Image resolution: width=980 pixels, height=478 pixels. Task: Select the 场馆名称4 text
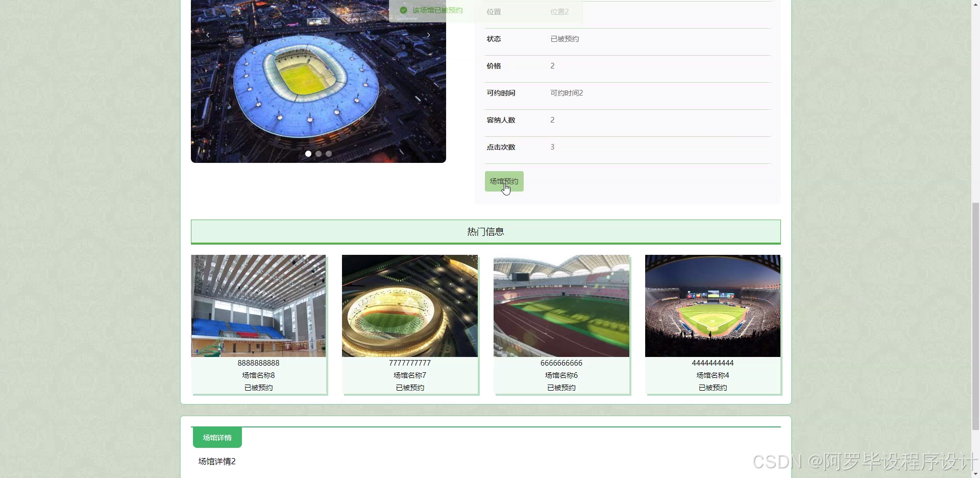click(713, 375)
